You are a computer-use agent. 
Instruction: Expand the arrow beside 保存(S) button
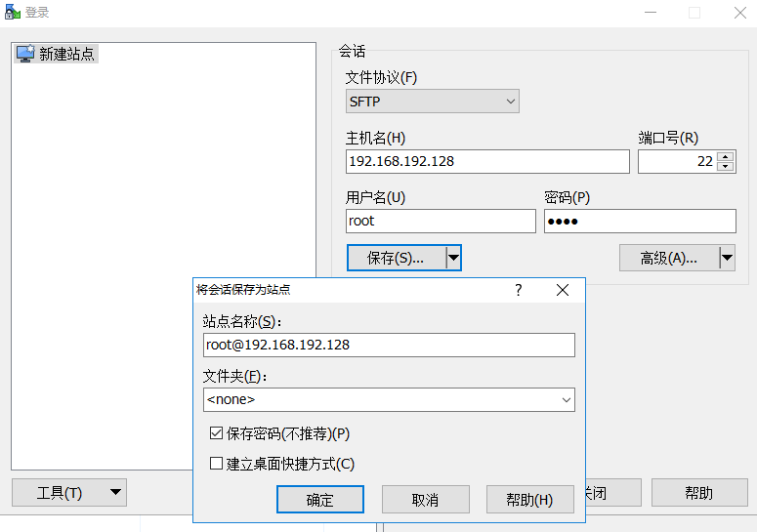(x=454, y=258)
